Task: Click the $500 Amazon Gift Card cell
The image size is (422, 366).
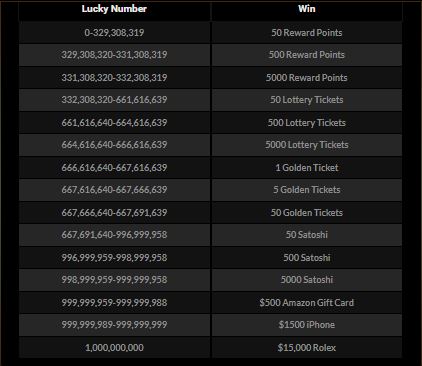Action: [307, 303]
